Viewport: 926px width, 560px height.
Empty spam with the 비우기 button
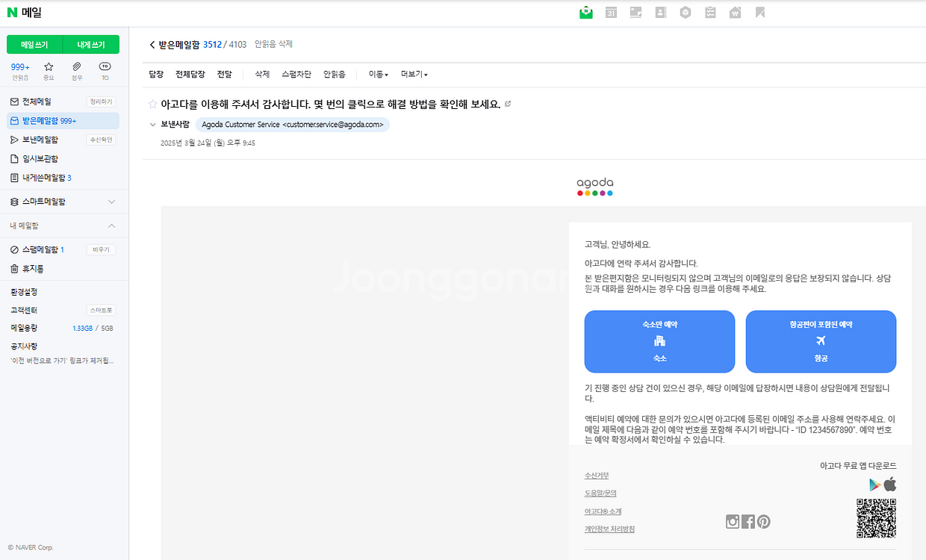click(101, 249)
